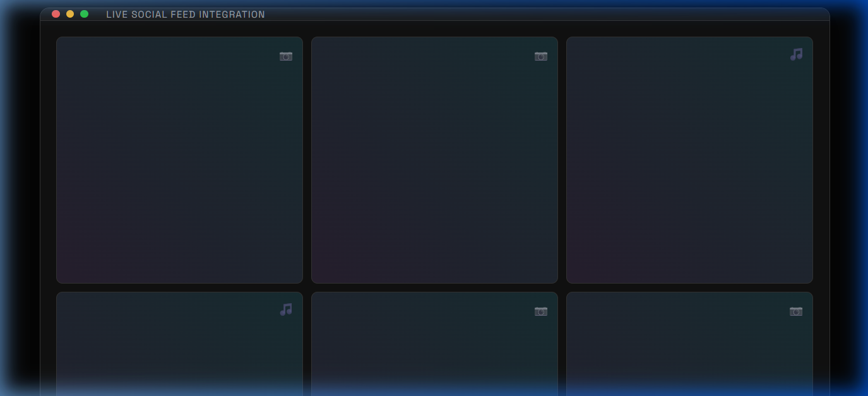868x396 pixels.
Task: Open the top-right music feed card
Action: [x=689, y=160]
